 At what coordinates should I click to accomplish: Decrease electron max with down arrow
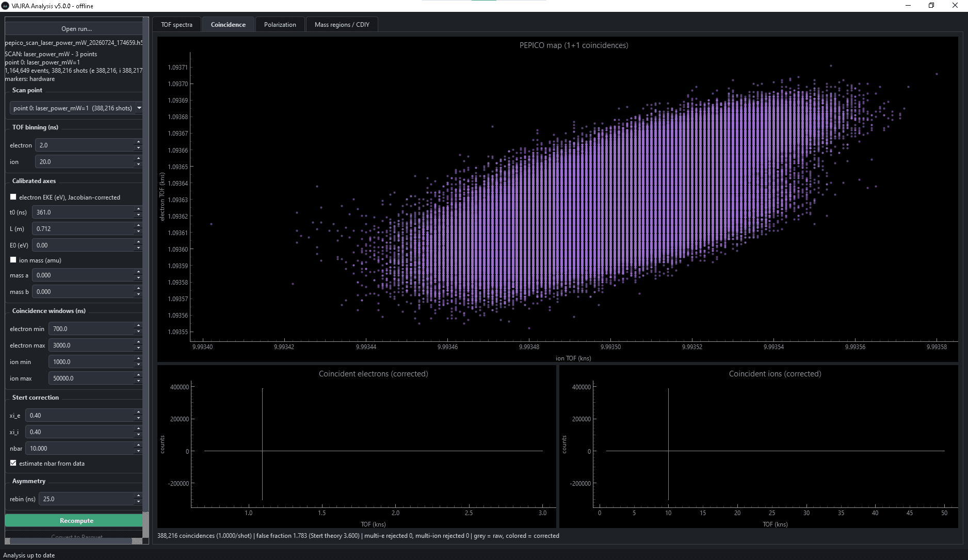coord(138,349)
